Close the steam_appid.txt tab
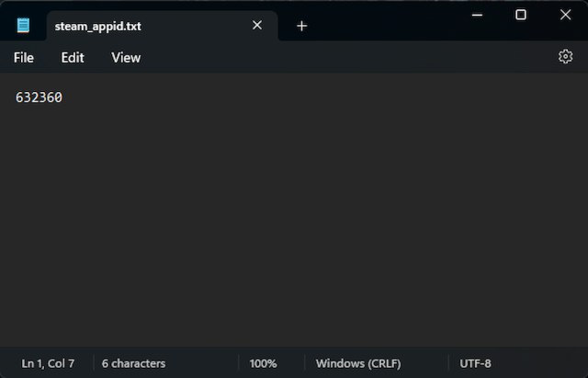This screenshot has width=588, height=378. 257,26
